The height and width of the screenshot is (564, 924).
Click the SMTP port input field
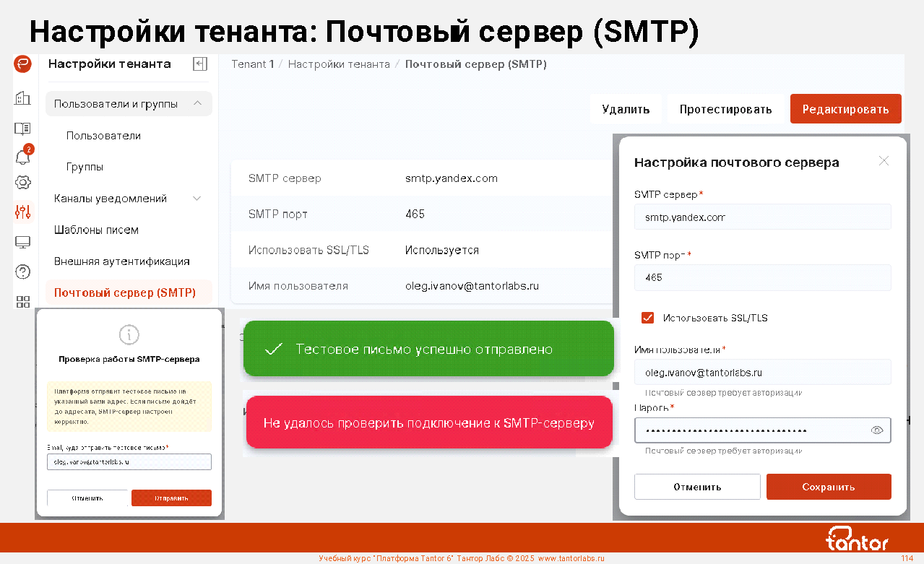(x=762, y=278)
